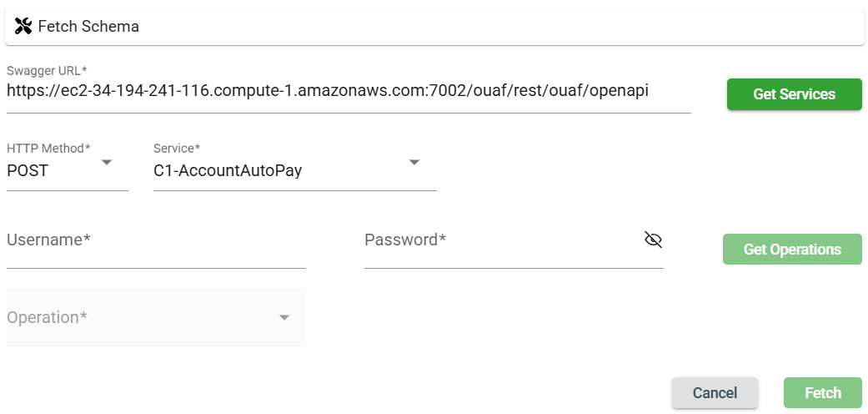Click the Operation field placeholder text
Screen dimensions: 868x414
tap(48, 318)
